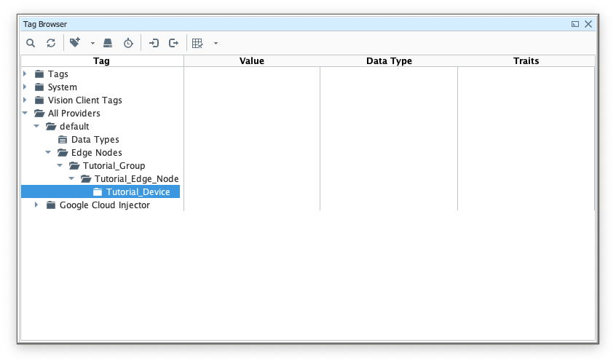Click the add new tag icon

tap(75, 44)
